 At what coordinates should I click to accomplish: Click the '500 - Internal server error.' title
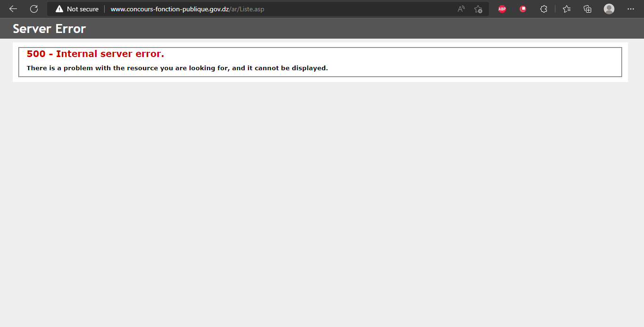pos(95,54)
